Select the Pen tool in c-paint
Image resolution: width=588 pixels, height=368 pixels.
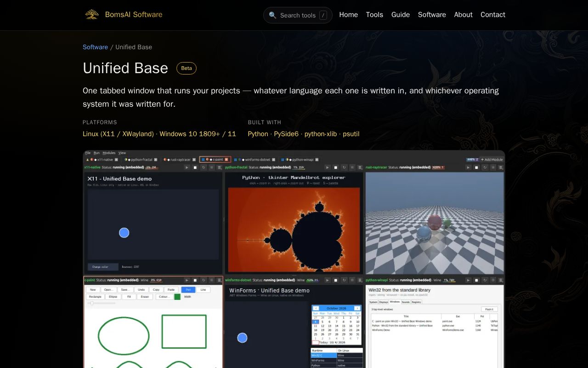click(x=188, y=290)
